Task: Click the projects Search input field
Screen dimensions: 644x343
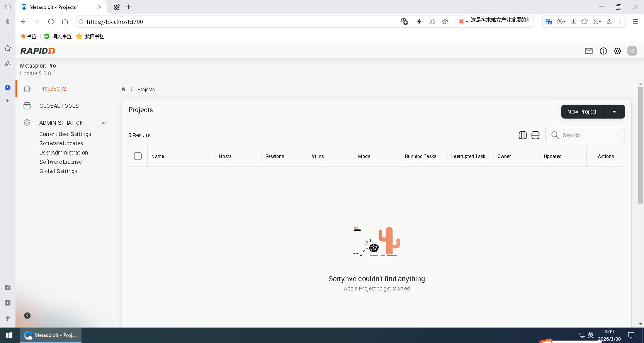Action: pyautogui.click(x=590, y=135)
